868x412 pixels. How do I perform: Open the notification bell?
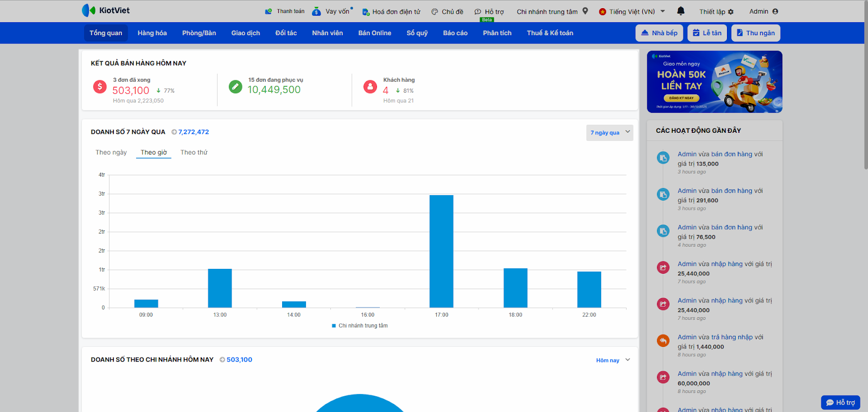(x=681, y=11)
